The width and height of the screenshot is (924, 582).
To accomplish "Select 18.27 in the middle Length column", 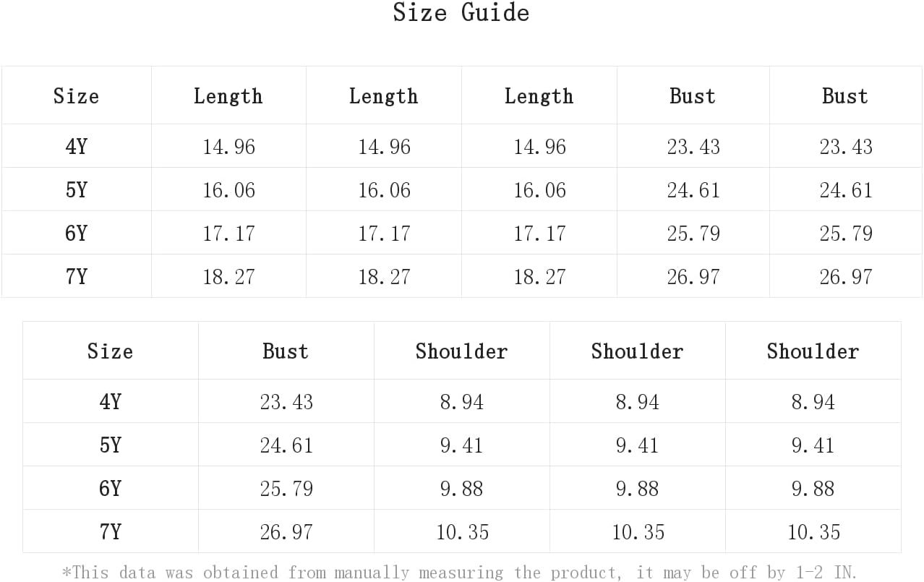I will click(384, 277).
